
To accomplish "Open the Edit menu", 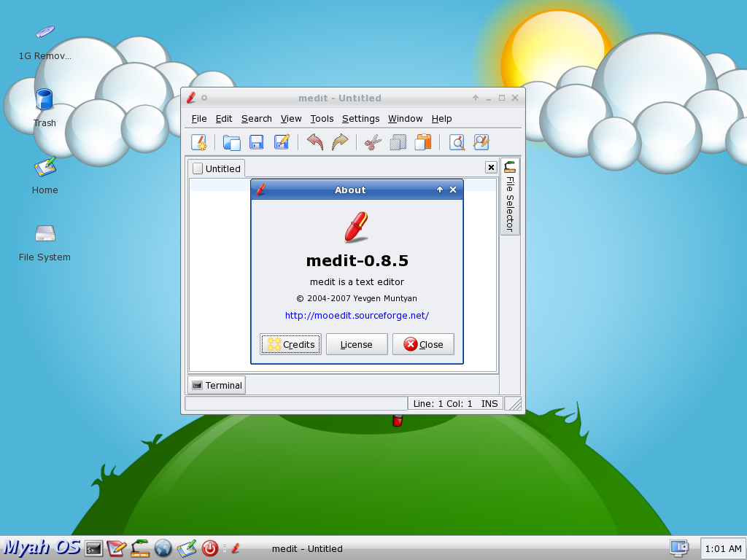I will click(x=224, y=119).
